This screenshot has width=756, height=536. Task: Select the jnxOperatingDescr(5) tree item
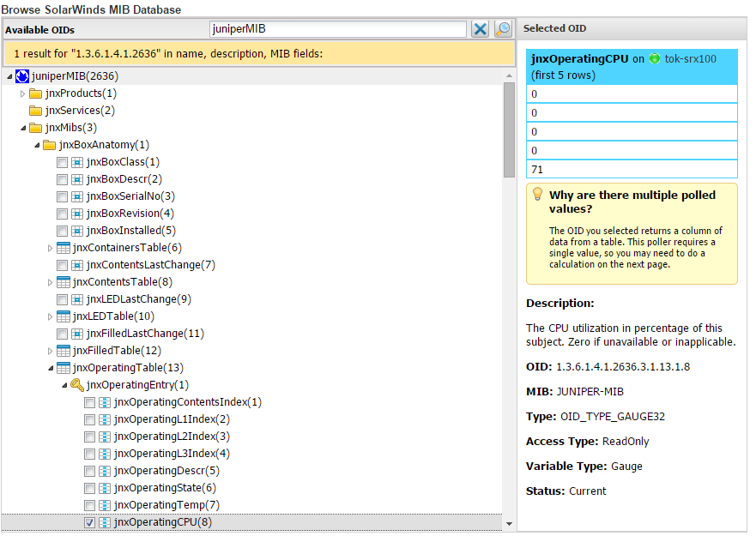click(x=166, y=471)
